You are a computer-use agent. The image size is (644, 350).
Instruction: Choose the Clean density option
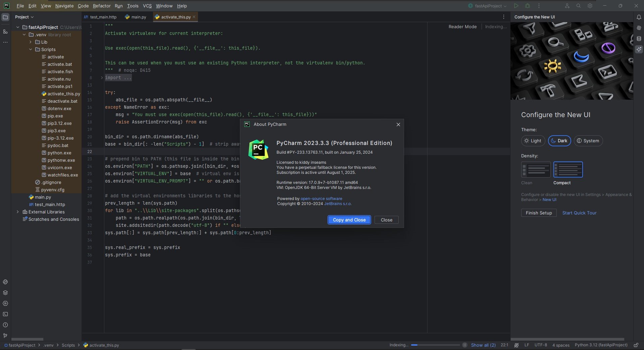pyautogui.click(x=536, y=169)
